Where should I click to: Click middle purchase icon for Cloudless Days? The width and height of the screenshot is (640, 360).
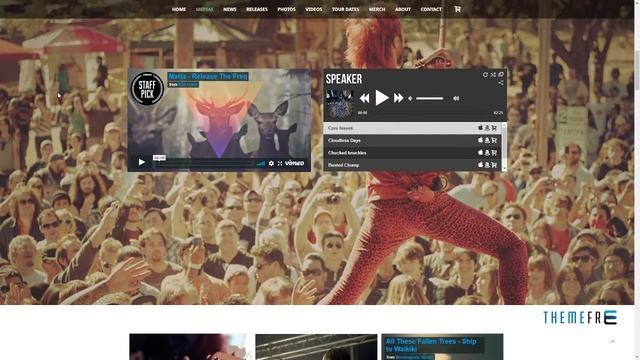pos(487,140)
